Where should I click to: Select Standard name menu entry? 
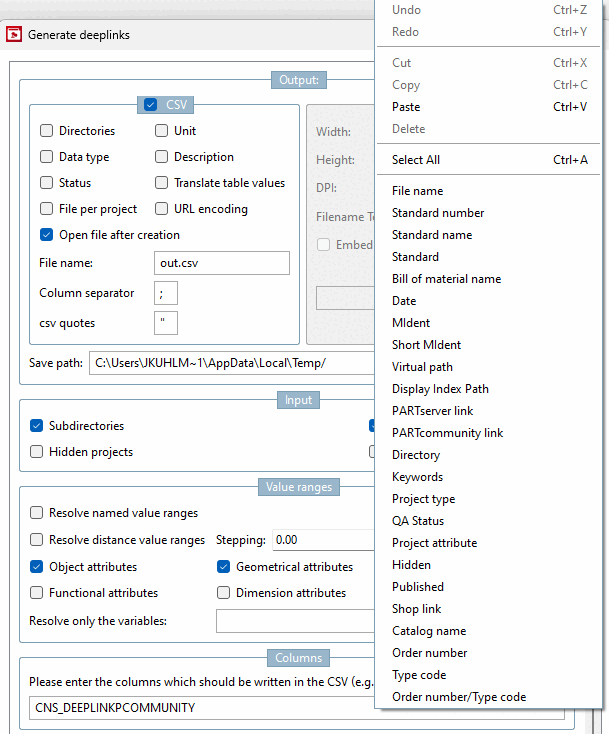tap(489, 235)
